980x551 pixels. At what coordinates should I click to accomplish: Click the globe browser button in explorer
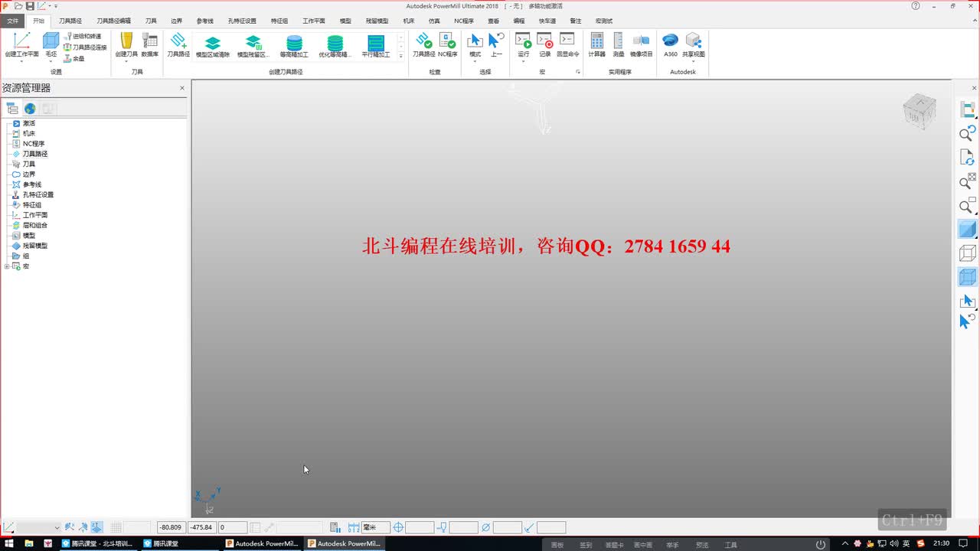30,109
